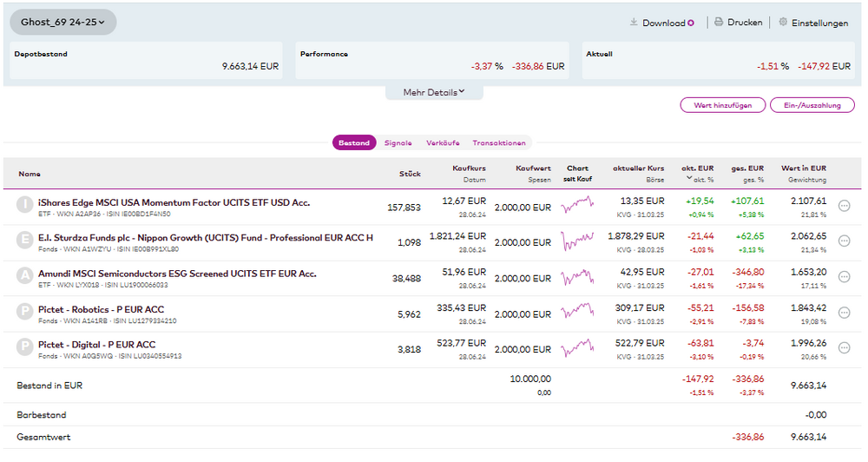Image resolution: width=868 pixels, height=462 pixels.
Task: View the iShares Edge MSCI sparkline chart
Action: (578, 206)
